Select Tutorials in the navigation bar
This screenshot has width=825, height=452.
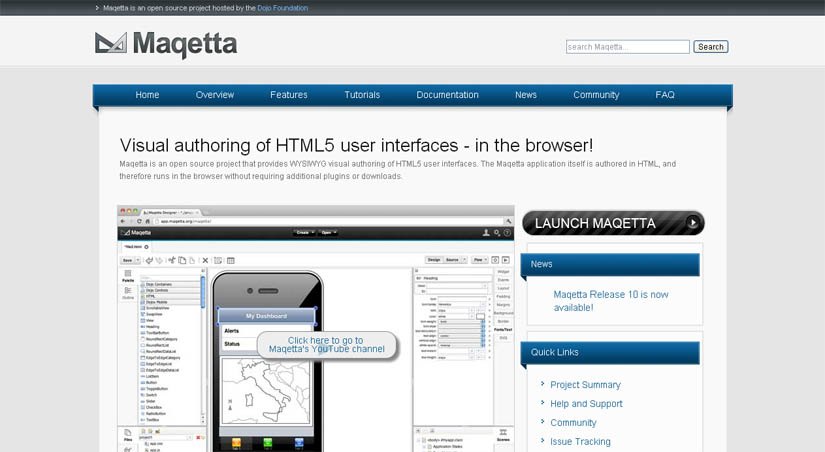(362, 95)
